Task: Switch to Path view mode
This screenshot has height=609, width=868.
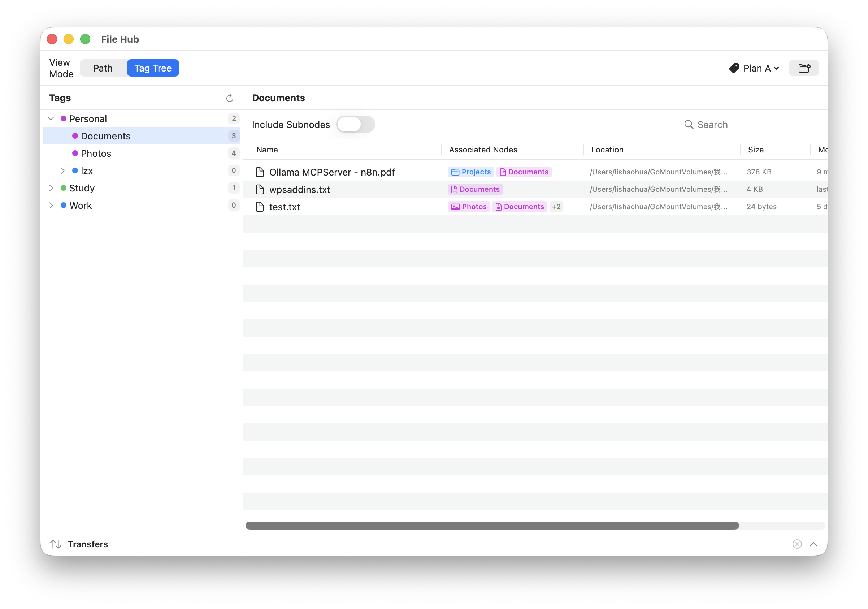Action: 103,68
